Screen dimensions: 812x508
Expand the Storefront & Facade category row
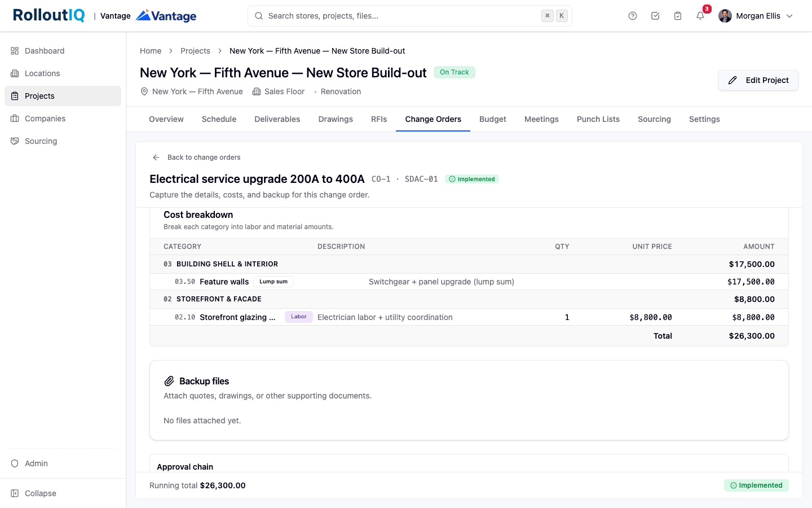click(x=469, y=299)
